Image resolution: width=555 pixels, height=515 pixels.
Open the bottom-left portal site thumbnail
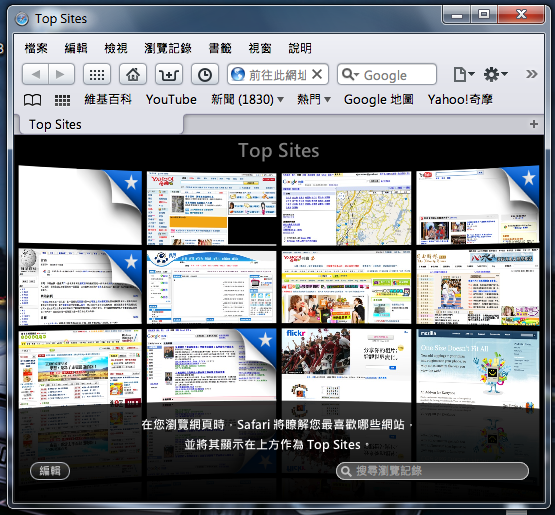coord(80,368)
